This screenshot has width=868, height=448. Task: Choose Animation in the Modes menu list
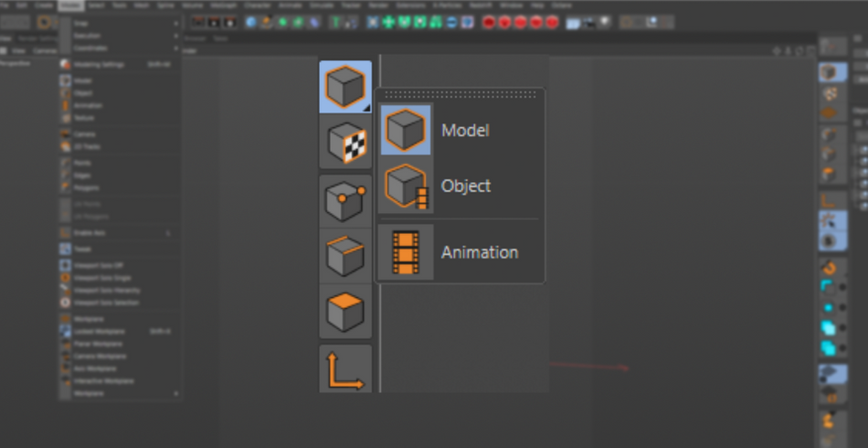coord(120,105)
